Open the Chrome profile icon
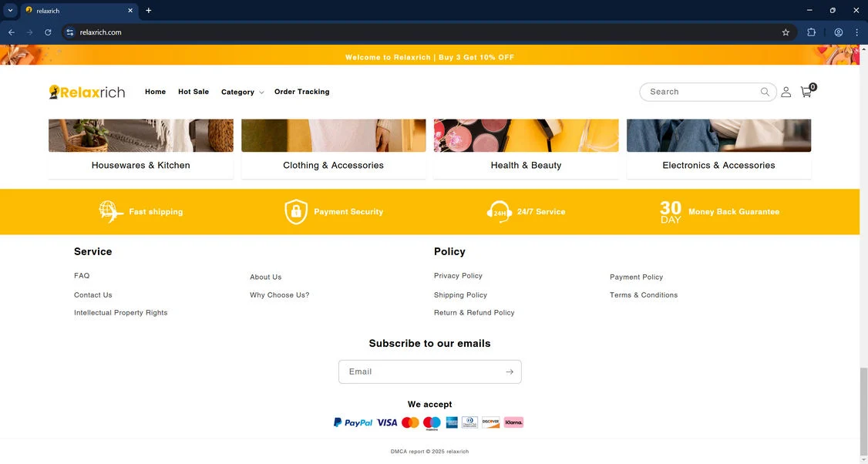868x464 pixels. [839, 32]
